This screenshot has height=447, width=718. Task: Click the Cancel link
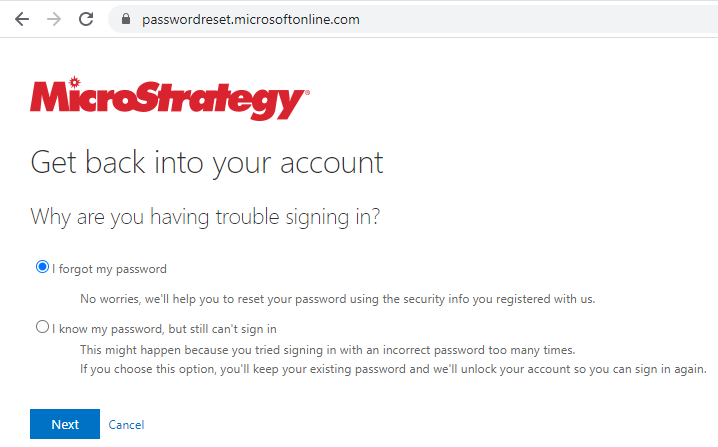coord(126,425)
